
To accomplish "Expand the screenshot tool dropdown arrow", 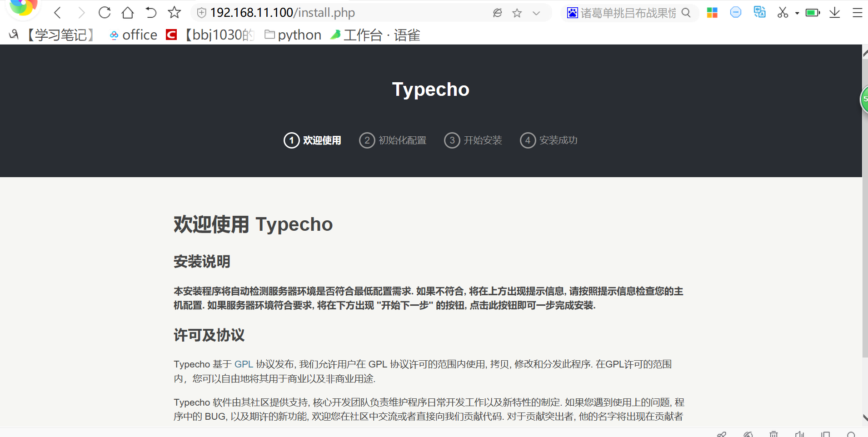I will coord(797,13).
